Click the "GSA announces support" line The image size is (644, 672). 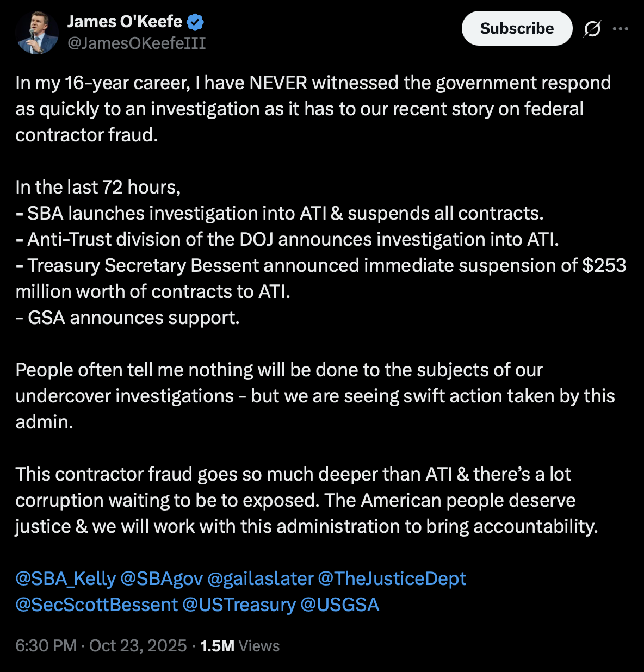click(128, 318)
